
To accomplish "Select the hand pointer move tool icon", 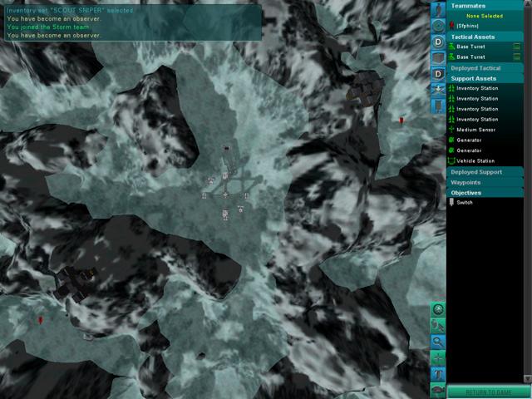I will point(438,326).
